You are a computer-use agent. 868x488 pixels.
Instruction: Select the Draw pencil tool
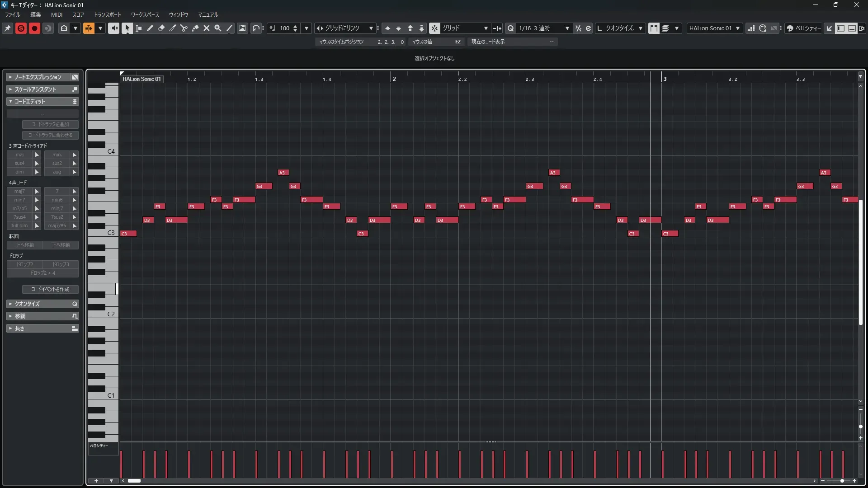(x=150, y=28)
